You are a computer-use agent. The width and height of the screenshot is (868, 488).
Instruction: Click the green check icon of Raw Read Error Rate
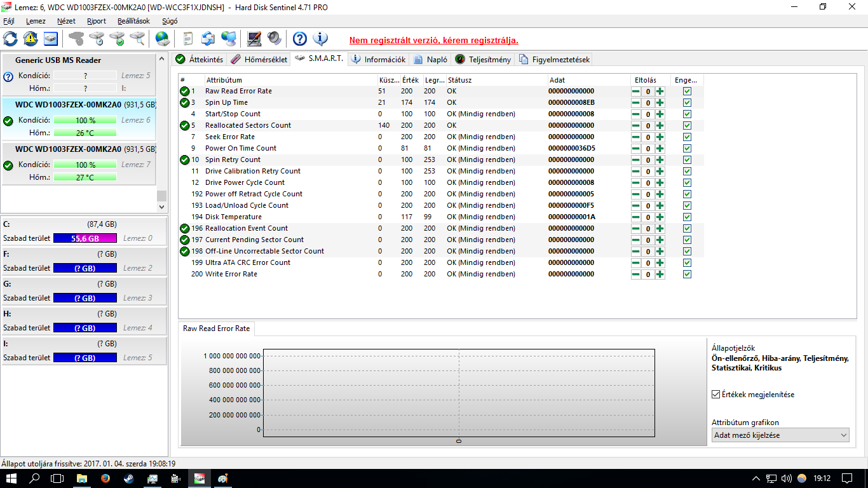[x=185, y=91]
